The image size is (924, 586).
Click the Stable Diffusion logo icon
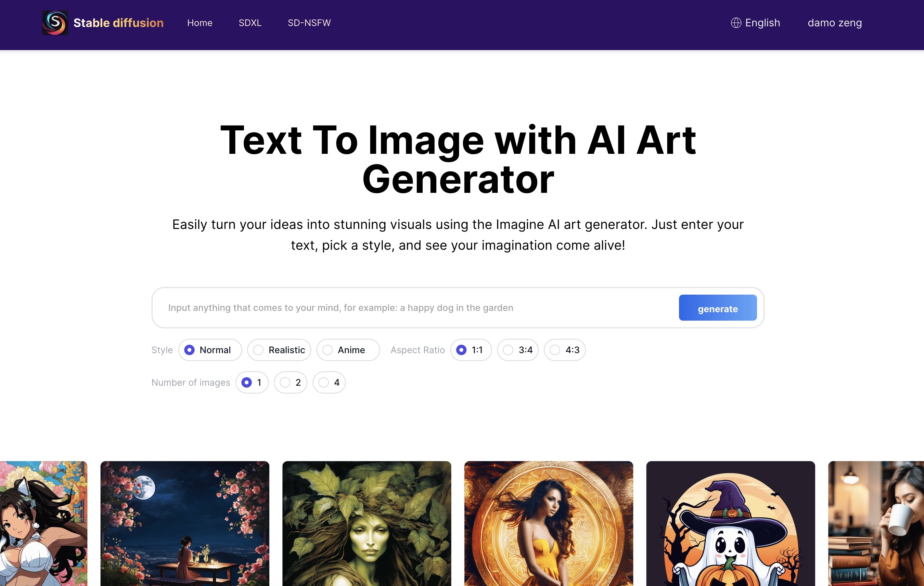click(55, 22)
